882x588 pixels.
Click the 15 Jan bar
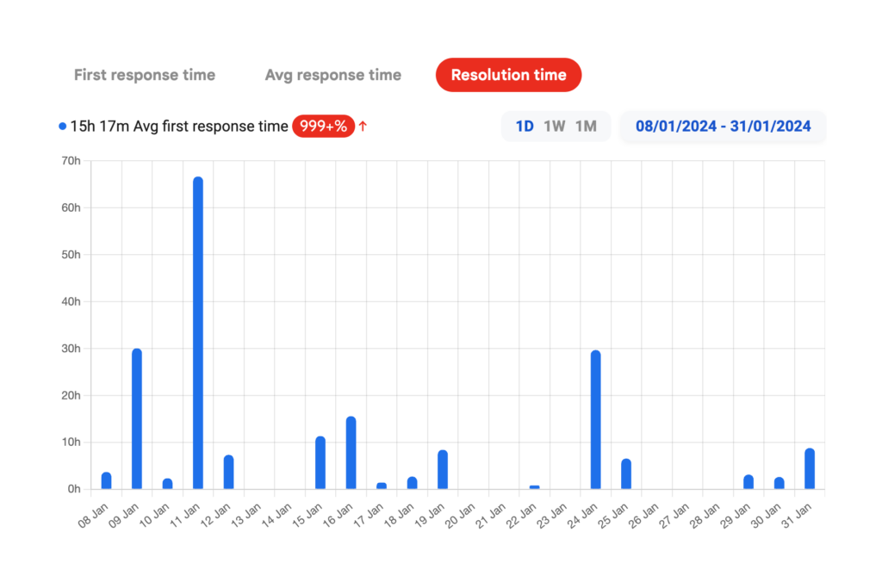(x=320, y=462)
